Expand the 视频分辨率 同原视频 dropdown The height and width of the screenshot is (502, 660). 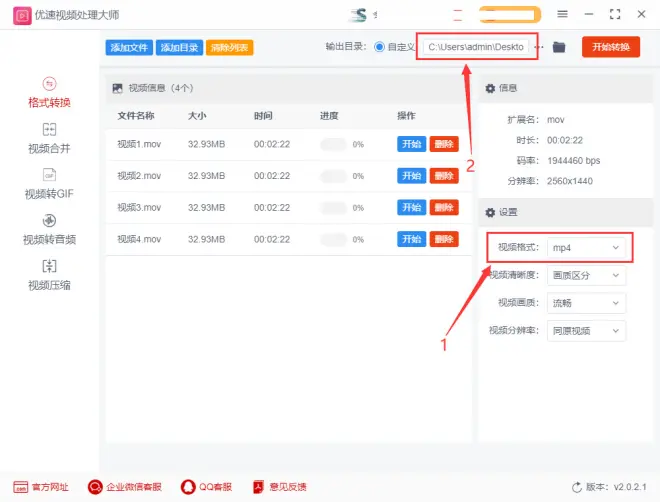586,331
